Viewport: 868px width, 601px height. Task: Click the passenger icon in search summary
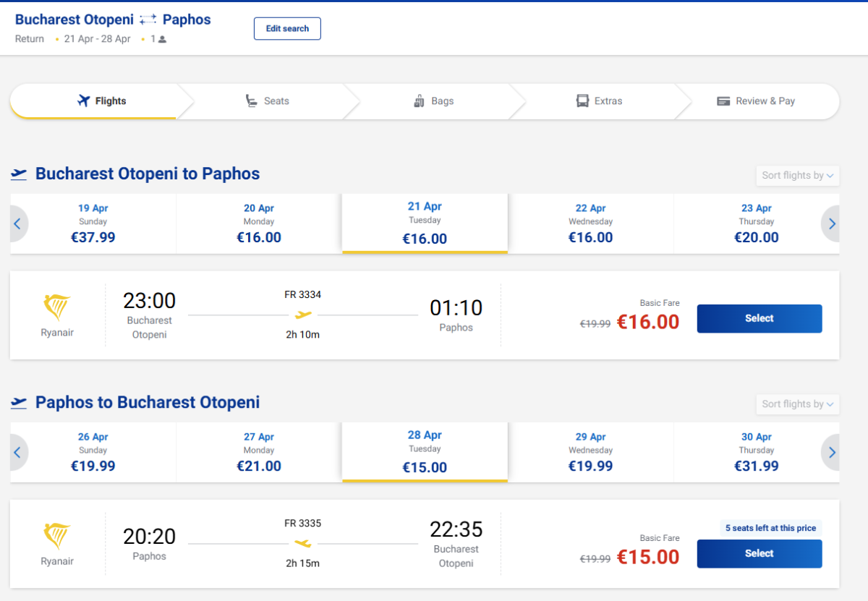click(163, 40)
